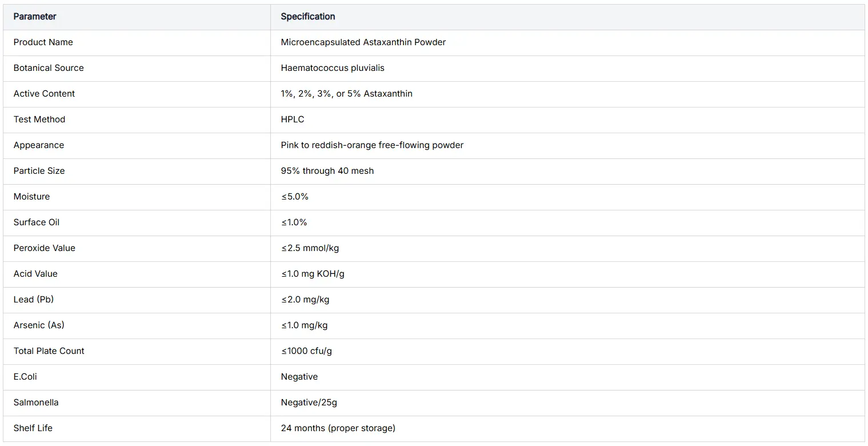Click the Shelf Life 24 months value

338,428
